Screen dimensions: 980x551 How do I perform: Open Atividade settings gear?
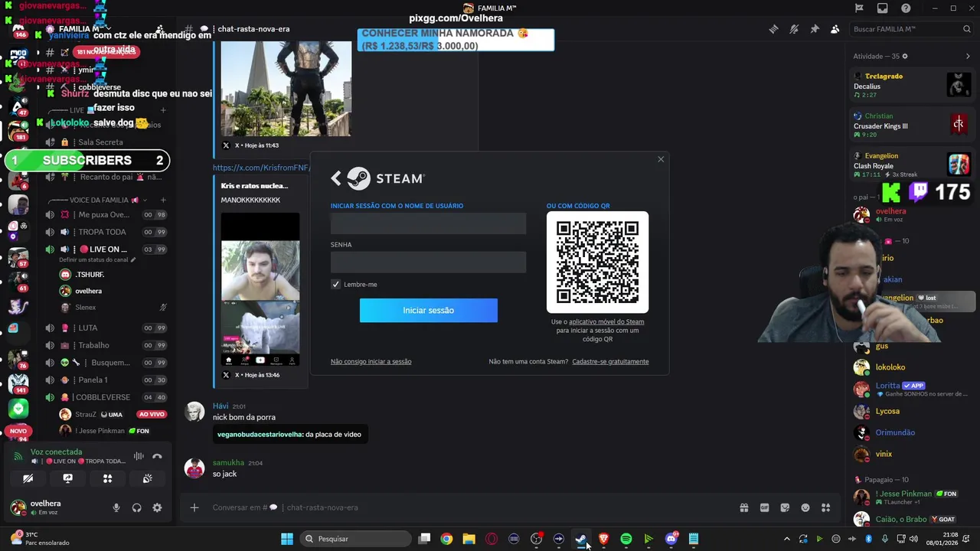905,57
